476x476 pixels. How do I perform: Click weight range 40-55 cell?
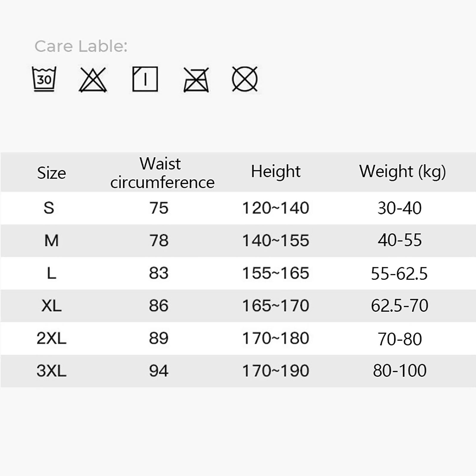coord(400,240)
